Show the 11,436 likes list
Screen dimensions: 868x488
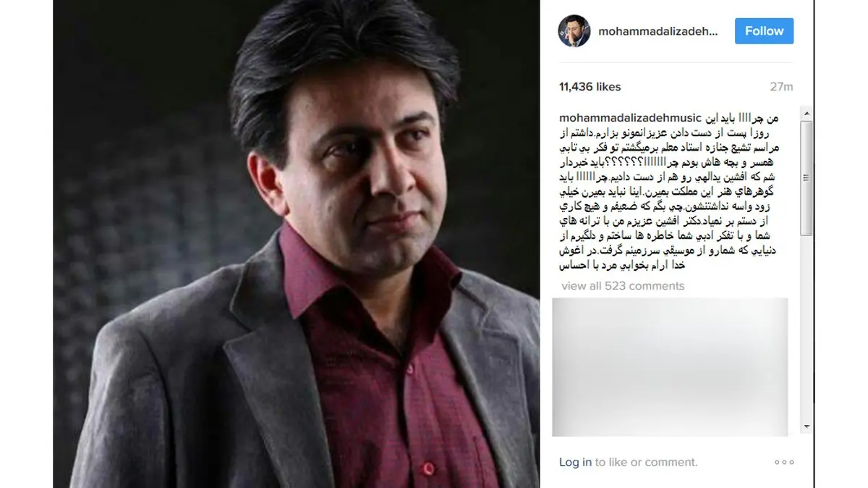(590, 86)
